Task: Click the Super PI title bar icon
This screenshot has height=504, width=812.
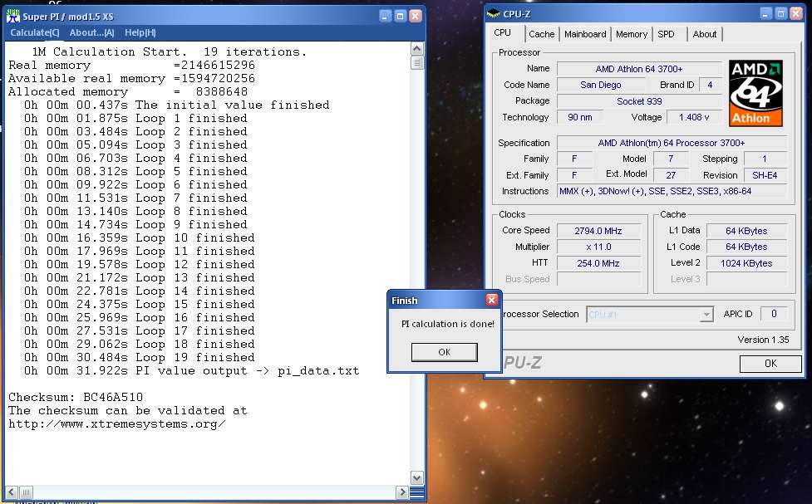Action: 13,16
